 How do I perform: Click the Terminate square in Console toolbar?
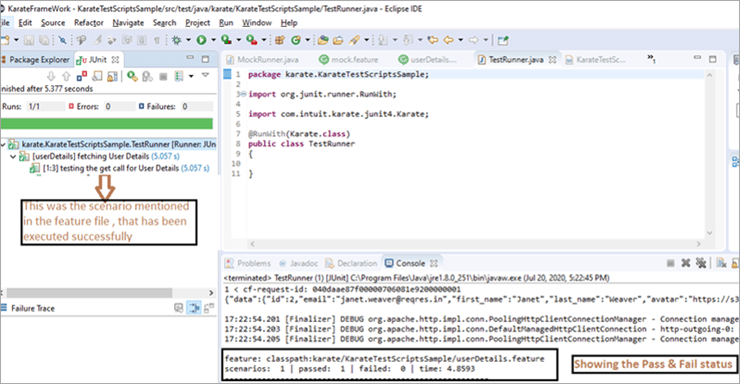coord(670,263)
